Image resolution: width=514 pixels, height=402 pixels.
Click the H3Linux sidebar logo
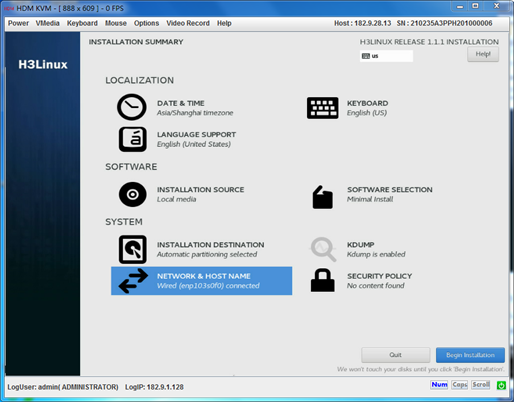[x=43, y=64]
